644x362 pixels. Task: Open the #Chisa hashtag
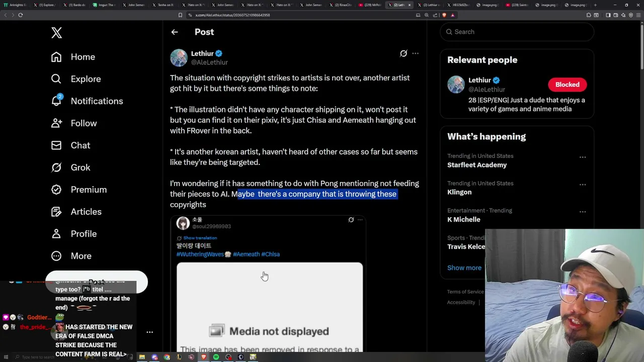tap(271, 254)
